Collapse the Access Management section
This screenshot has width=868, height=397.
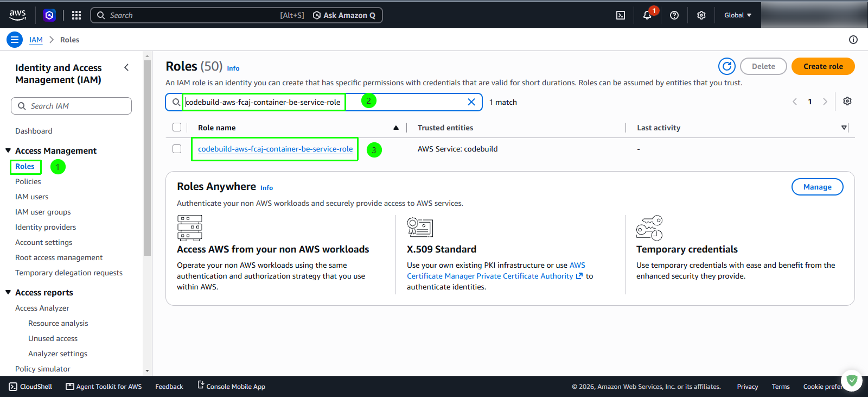point(8,150)
